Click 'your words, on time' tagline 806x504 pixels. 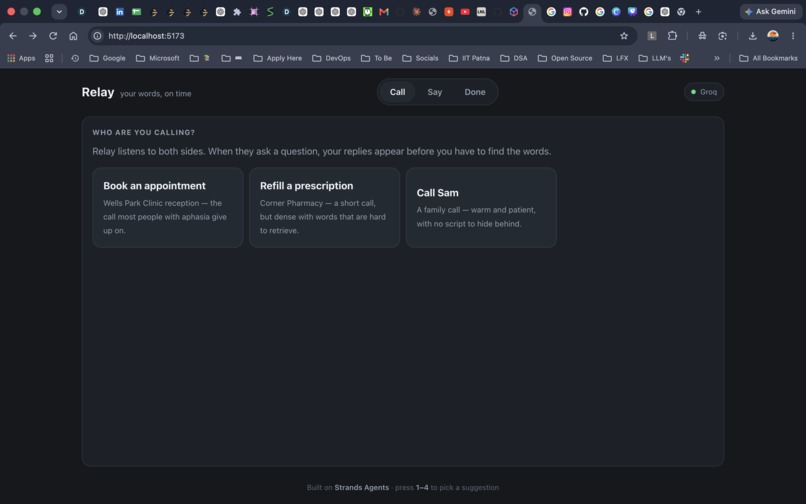[x=156, y=94]
